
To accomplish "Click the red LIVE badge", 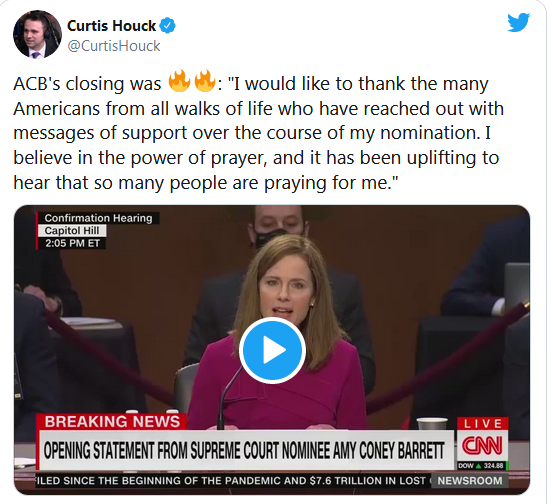I will coord(482,423).
